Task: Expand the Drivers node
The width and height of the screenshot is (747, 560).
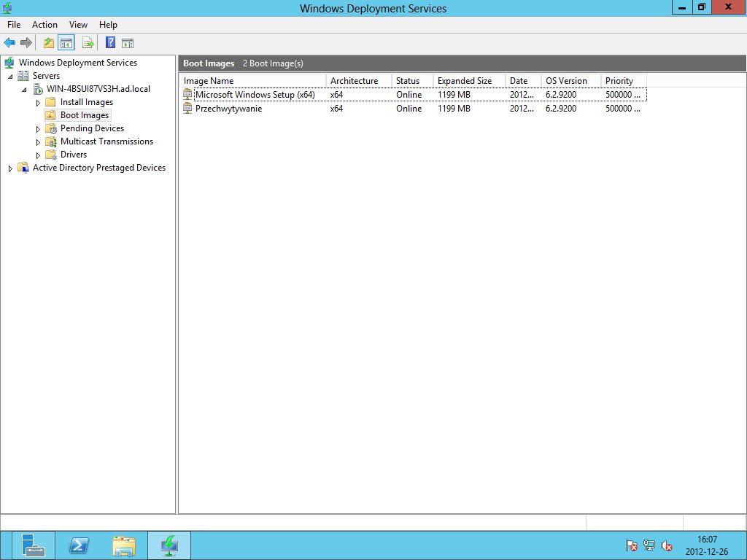Action: (x=38, y=155)
